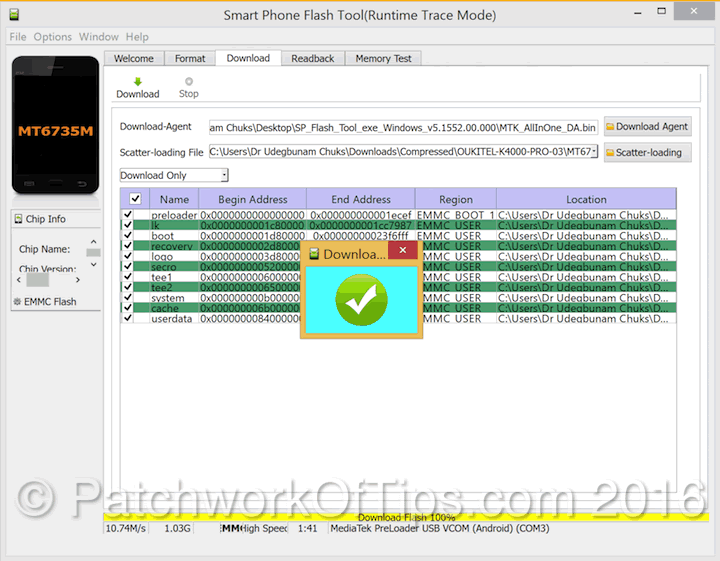Toggle the select-all checkbox in header

pyautogui.click(x=135, y=199)
